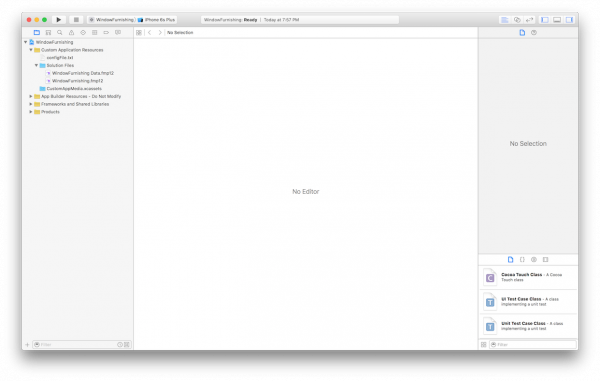Select the Cocoa Touch Class template
The image size is (600, 381).
pyautogui.click(x=528, y=277)
